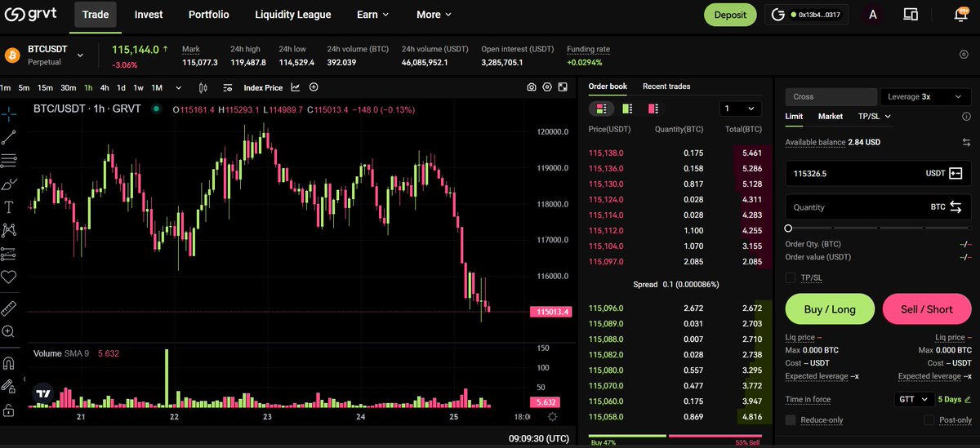This screenshot has width=980, height=448.
Task: Expand the BTCUSDT pair selector chevron
Action: tap(80, 55)
